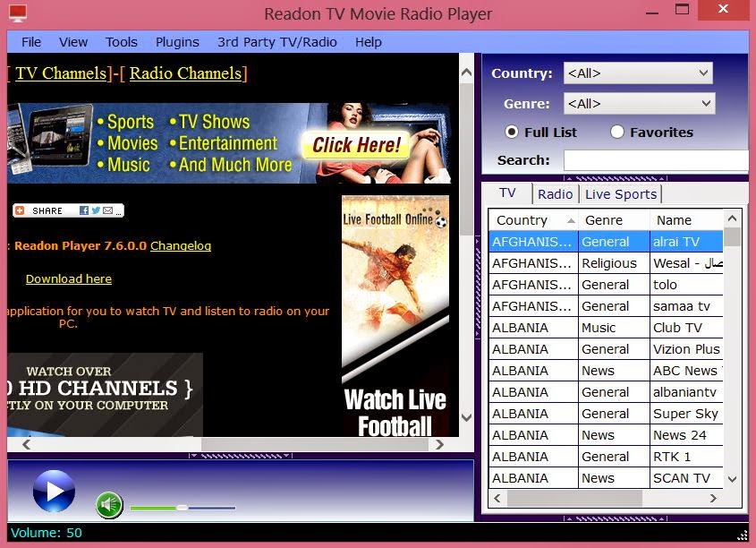756x548 pixels.
Task: Click the Radio Channels link
Action: pyautogui.click(x=185, y=73)
